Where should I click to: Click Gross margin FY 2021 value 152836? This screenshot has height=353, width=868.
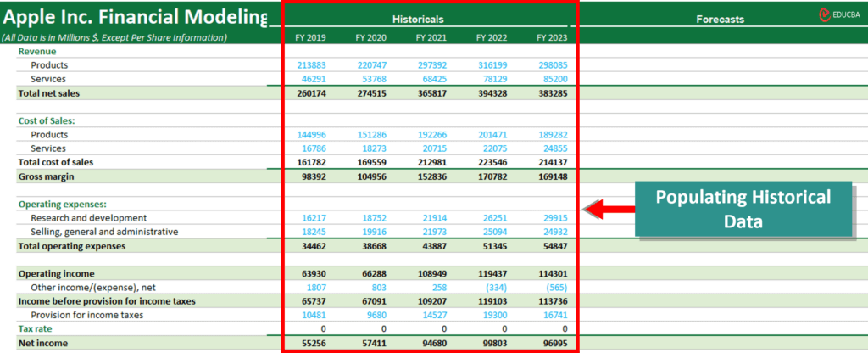pos(432,176)
